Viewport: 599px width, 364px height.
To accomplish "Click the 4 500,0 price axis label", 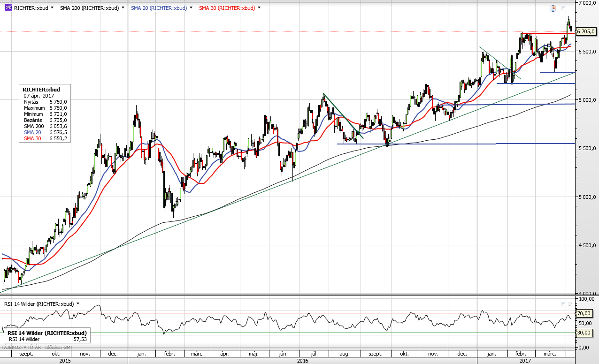I will [x=586, y=245].
